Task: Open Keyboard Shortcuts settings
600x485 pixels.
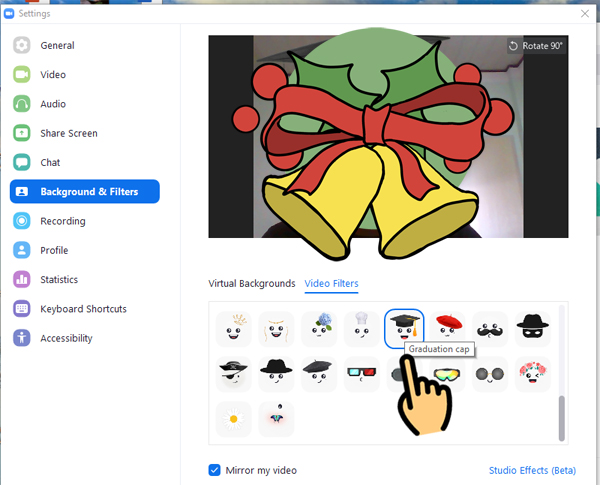Action: [x=85, y=309]
